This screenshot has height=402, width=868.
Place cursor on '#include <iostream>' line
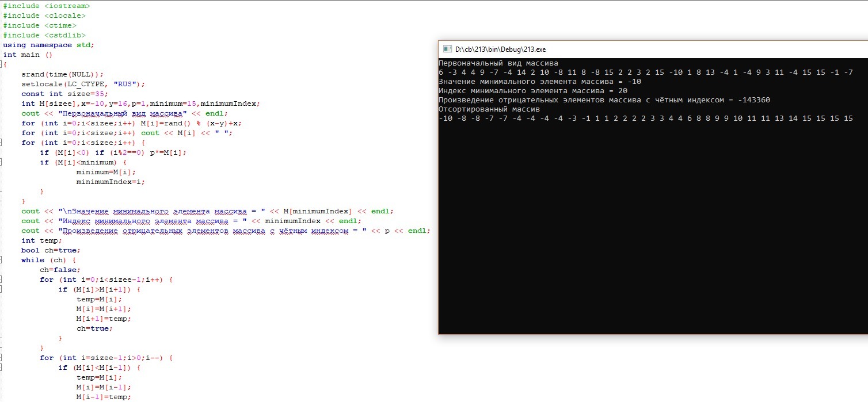coord(47,6)
